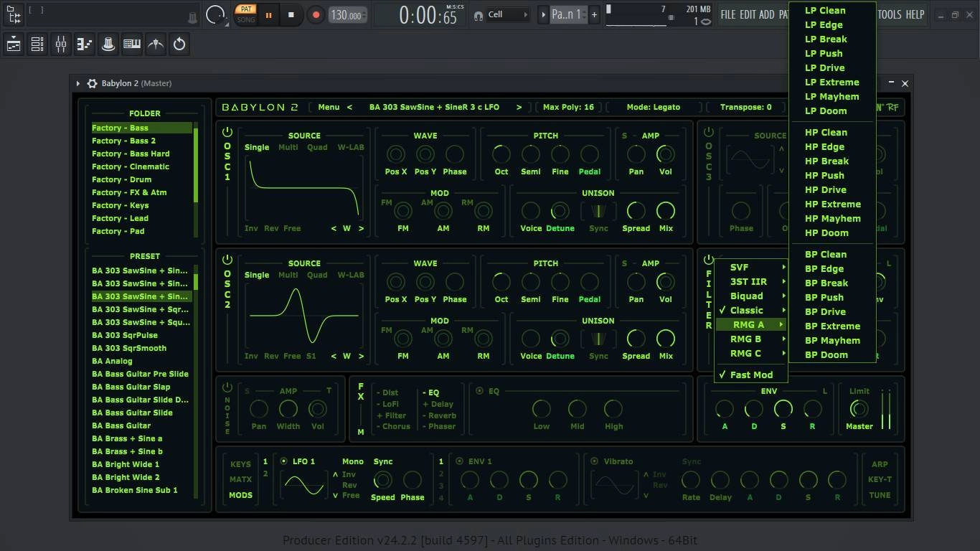The height and width of the screenshot is (551, 980).
Task: Select LP Clean filter type
Action: pyautogui.click(x=832, y=10)
